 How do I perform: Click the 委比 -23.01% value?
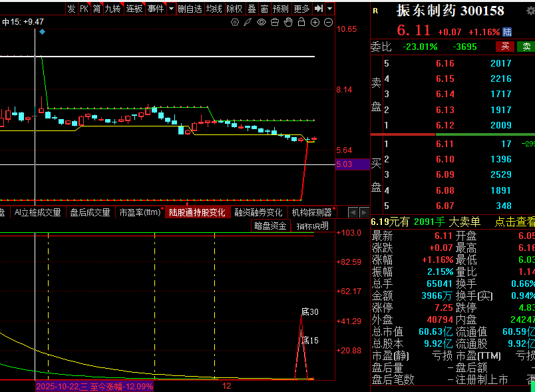click(x=420, y=47)
